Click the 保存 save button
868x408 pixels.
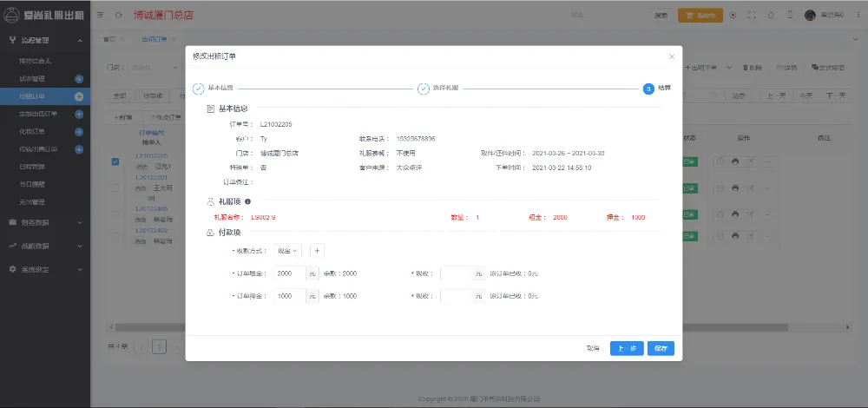661,348
